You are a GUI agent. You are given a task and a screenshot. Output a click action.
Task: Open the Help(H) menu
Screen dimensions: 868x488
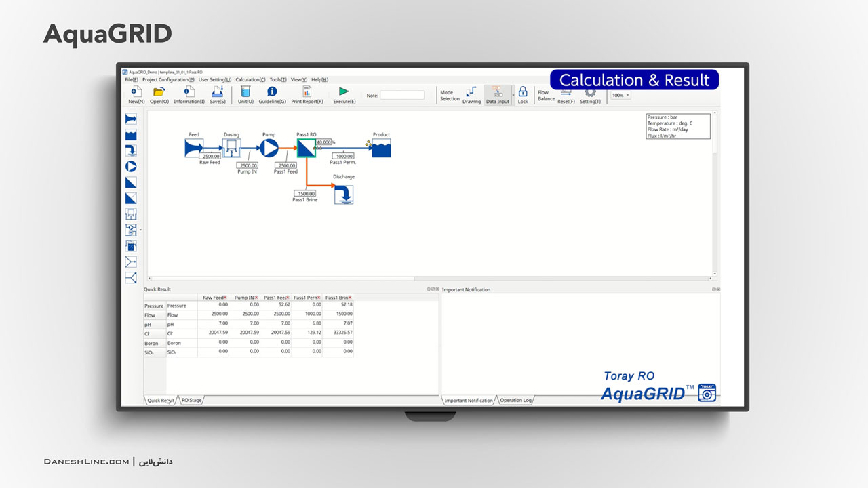coord(319,79)
